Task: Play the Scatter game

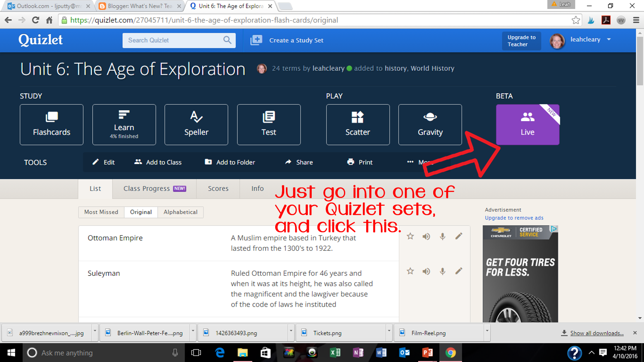Action: pyautogui.click(x=358, y=125)
